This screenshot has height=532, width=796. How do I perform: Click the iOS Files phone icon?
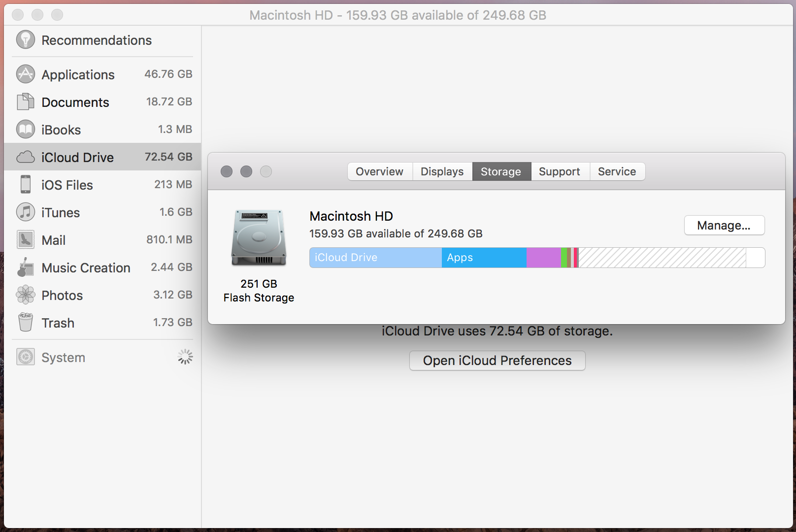[26, 185]
